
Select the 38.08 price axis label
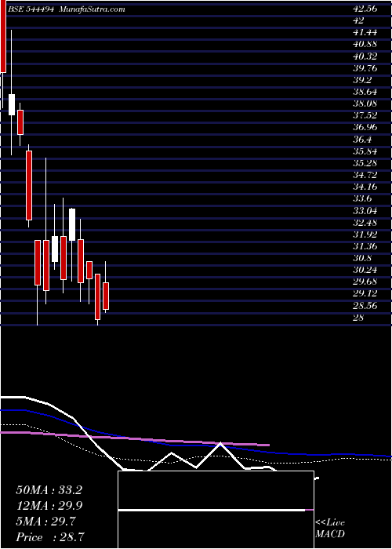366,104
